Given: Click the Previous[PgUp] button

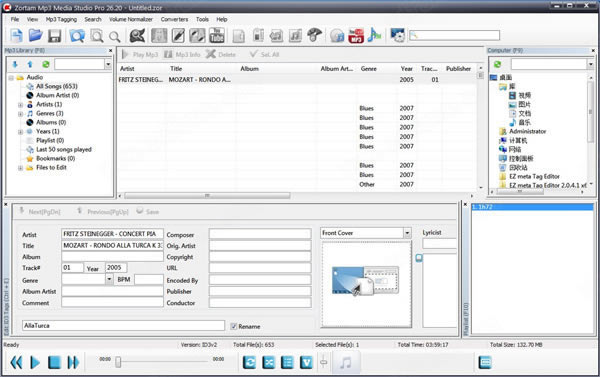Looking at the screenshot, I should point(103,211).
